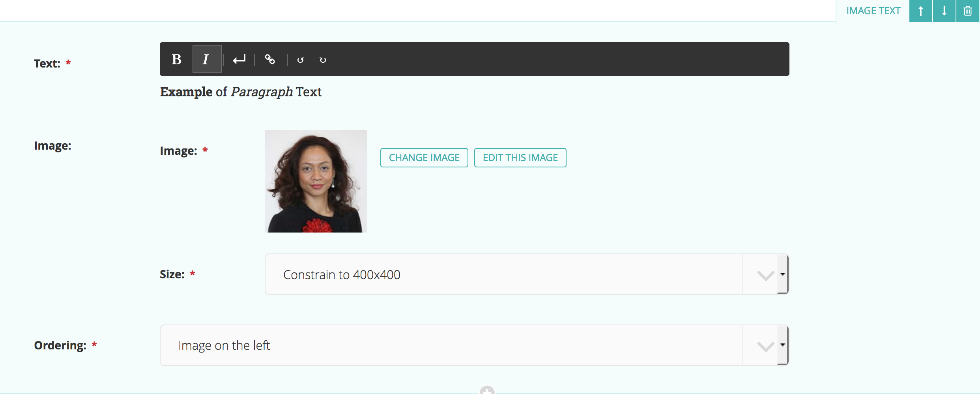The width and height of the screenshot is (980, 394).
Task: Insert a line break with the return arrow icon
Action: point(239,59)
